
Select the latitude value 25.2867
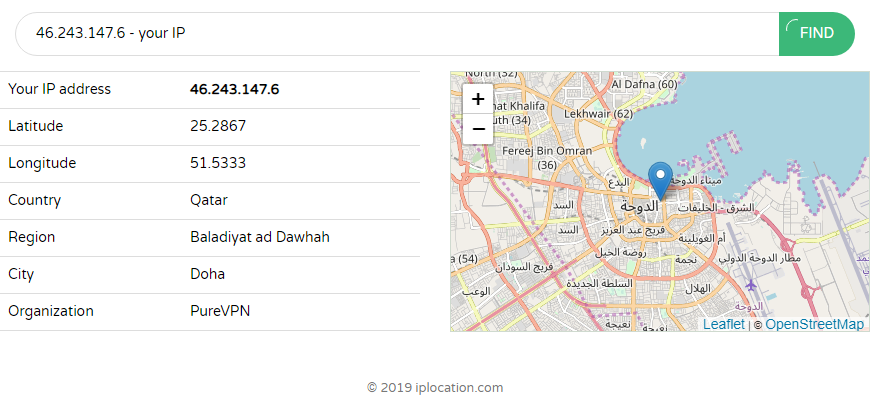218,126
